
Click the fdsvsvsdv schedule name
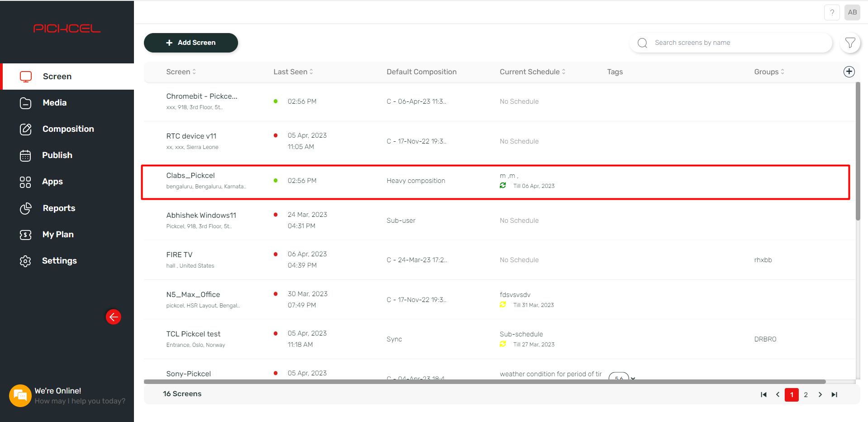[x=515, y=295]
